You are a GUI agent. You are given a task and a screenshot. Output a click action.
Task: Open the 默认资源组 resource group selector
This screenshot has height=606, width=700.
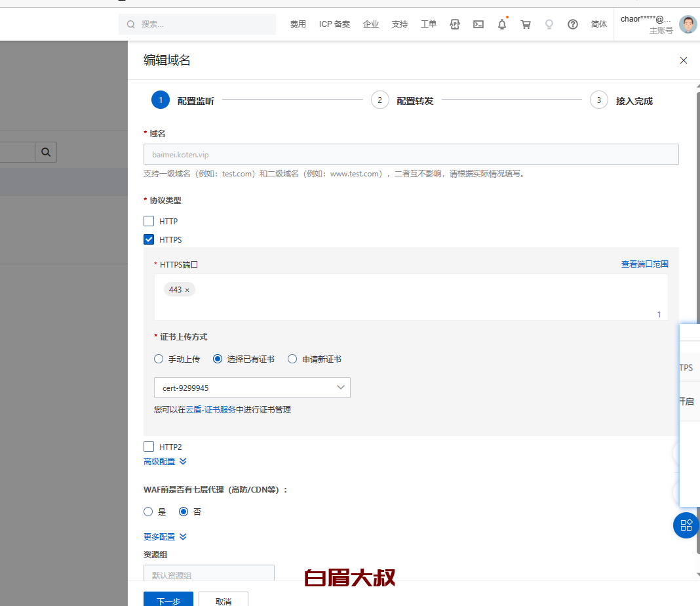(x=209, y=573)
